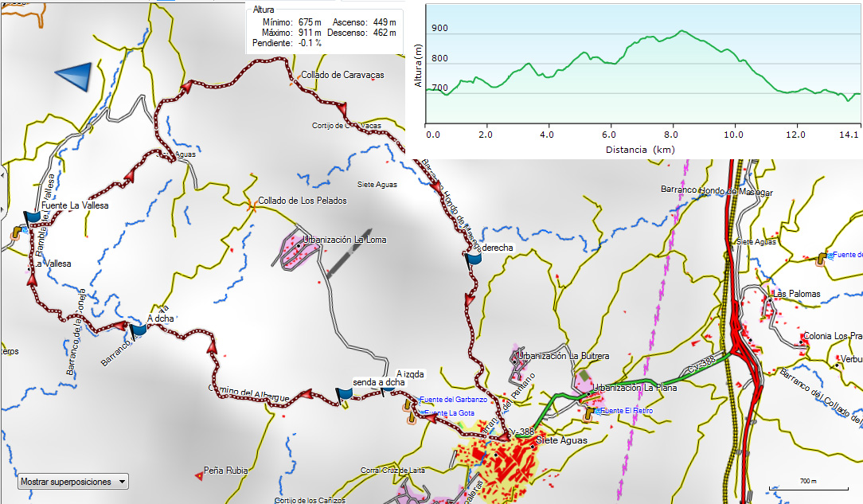Screen dimensions: 863x504
Task: Click the elevation profile peak near 8 km
Action: [x=681, y=31]
